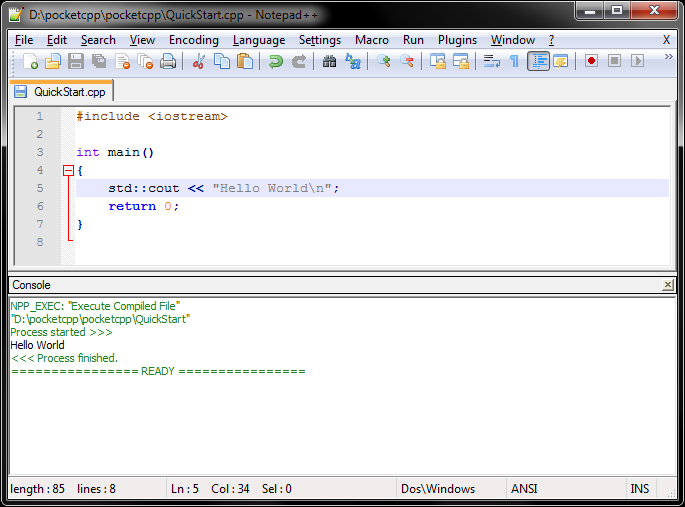Click the std::cout Hello World line
This screenshot has height=507, width=685.
pyautogui.click(x=224, y=188)
